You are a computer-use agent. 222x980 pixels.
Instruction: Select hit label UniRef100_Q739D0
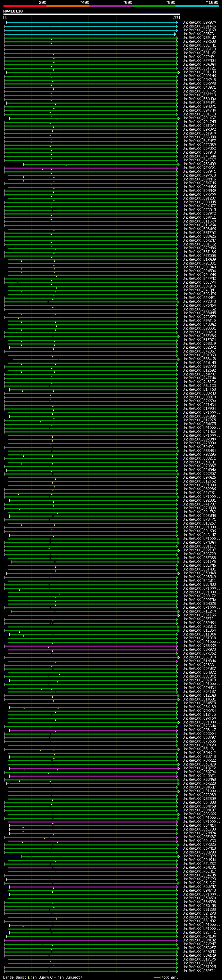pyautogui.click(x=199, y=443)
